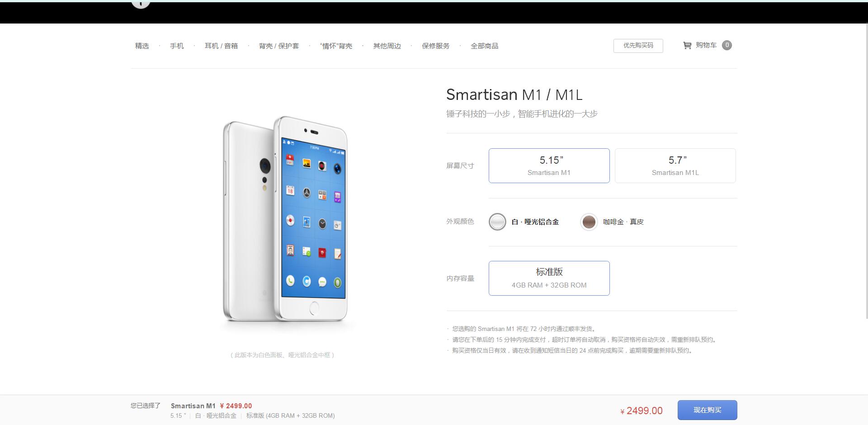Click the 购物车 text link
Screen dimensions: 868x425
(x=706, y=45)
